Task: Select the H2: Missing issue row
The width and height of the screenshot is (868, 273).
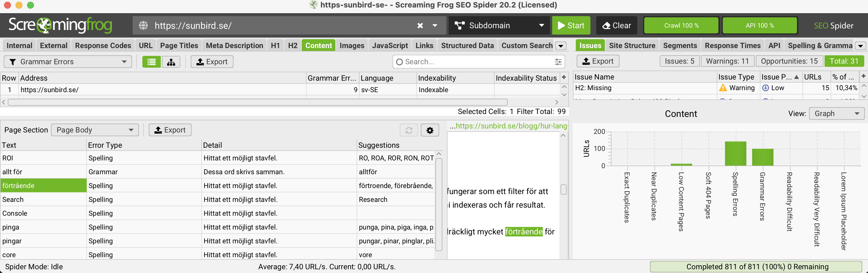Action: [716, 88]
